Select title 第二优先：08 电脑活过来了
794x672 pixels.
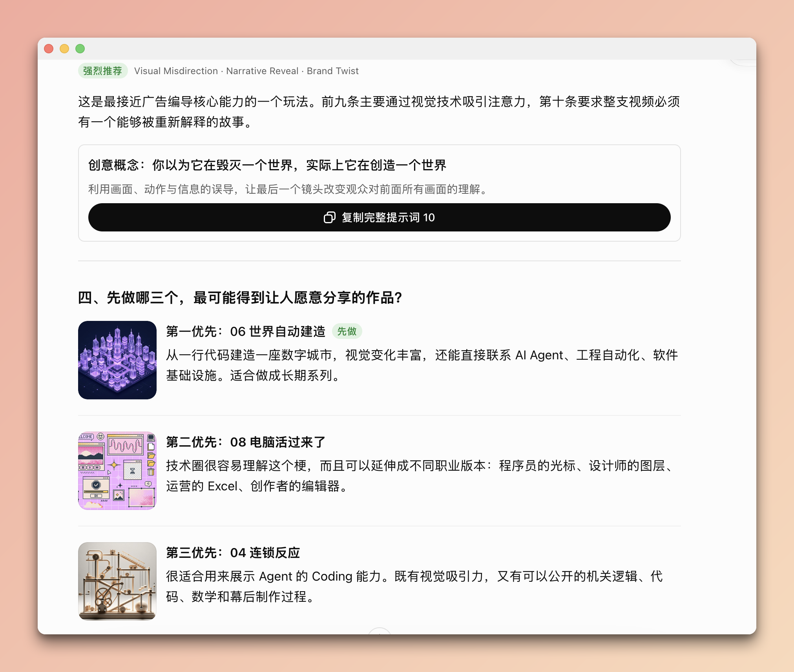[x=246, y=442]
